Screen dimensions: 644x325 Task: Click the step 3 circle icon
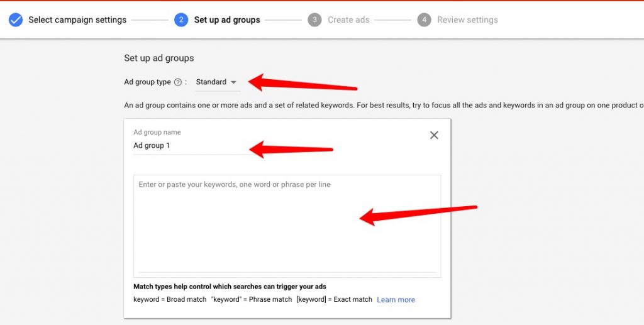pos(314,19)
